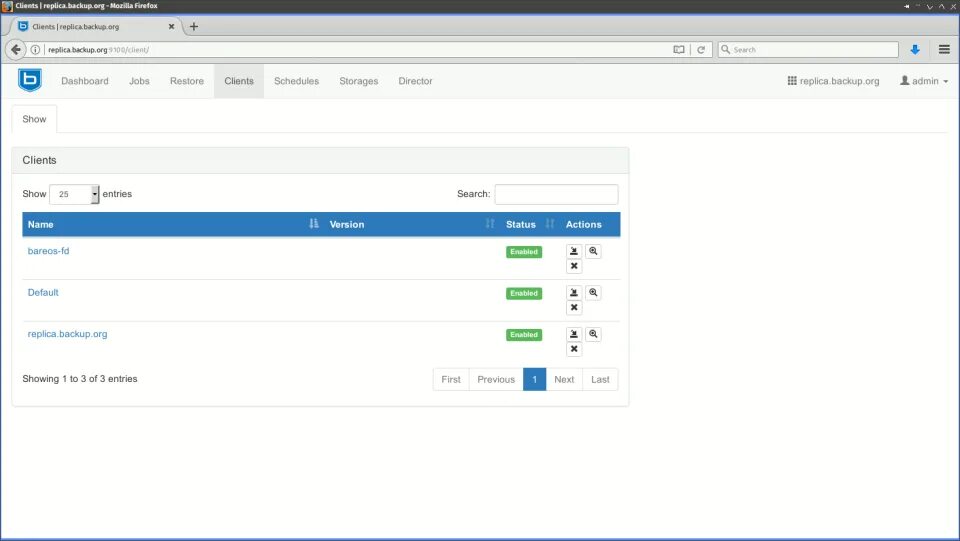This screenshot has width=960, height=541.
Task: Open the Dashboard menu
Action: pyautogui.click(x=84, y=81)
